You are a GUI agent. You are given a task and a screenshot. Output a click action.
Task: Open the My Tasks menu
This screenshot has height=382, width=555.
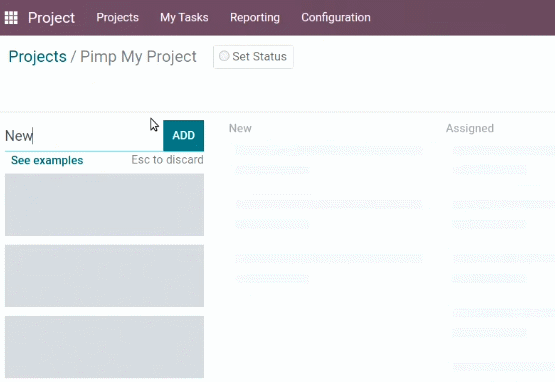click(x=184, y=17)
